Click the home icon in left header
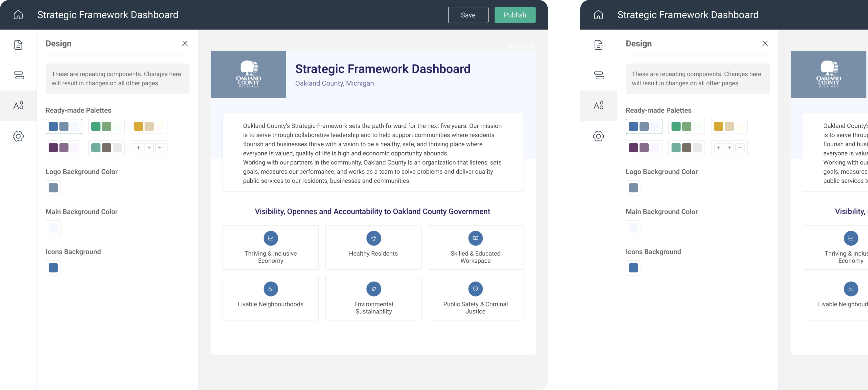 (18, 15)
